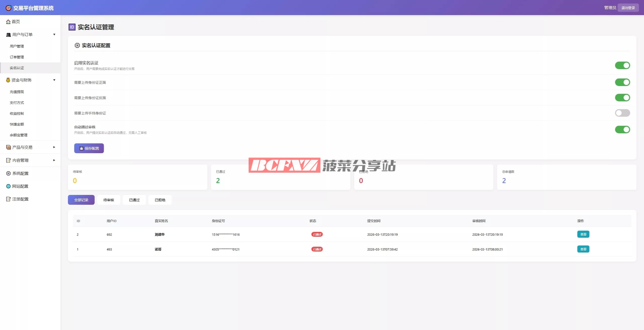Viewport: 644px width, 330px height.
Task: Click the 注册配置 edit icon
Action: (8, 199)
